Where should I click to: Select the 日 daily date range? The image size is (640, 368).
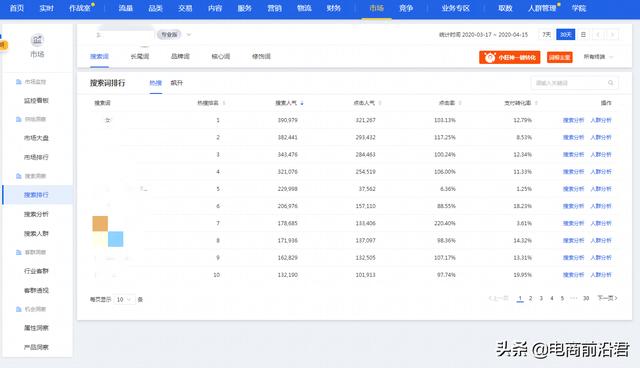coord(583,35)
